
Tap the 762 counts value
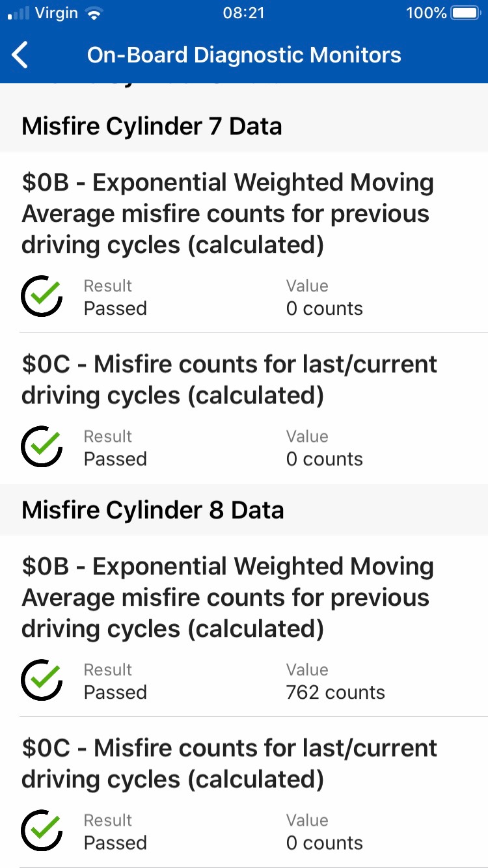click(335, 692)
